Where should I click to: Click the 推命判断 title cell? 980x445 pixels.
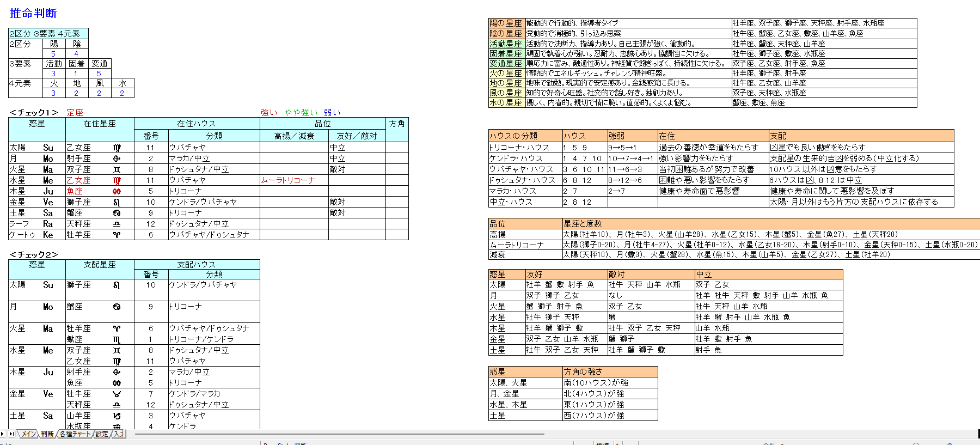[x=33, y=13]
